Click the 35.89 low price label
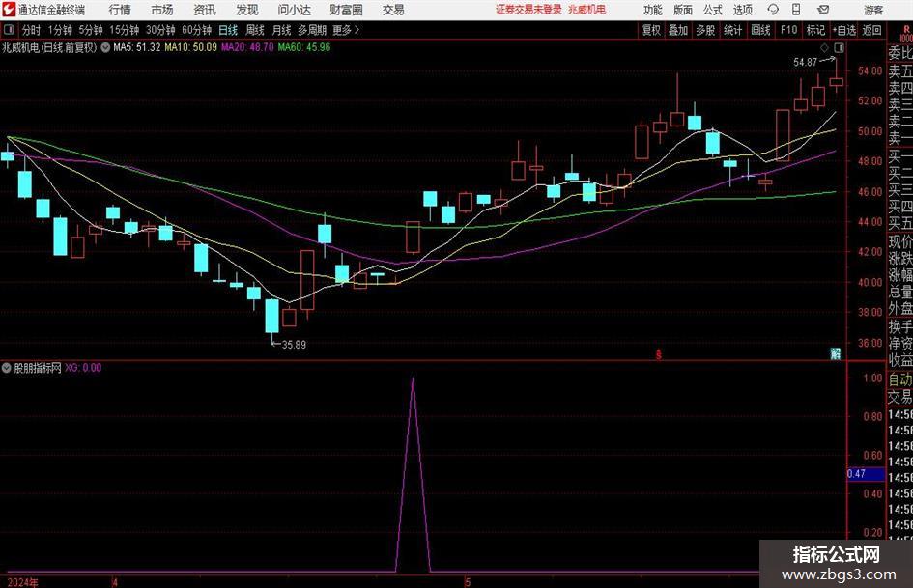The width and height of the screenshot is (913, 588). (294, 345)
